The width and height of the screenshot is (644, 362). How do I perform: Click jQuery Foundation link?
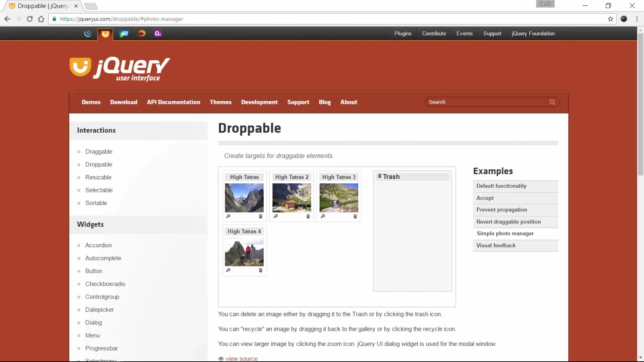coord(533,34)
